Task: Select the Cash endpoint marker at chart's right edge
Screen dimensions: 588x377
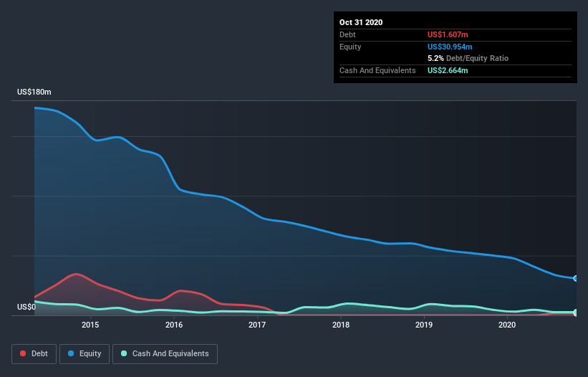Action: click(576, 312)
